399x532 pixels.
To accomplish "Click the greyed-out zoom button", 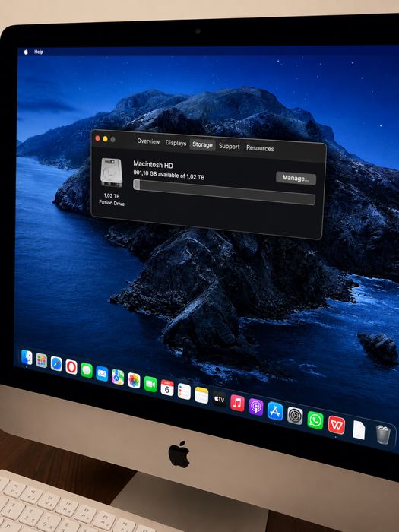I will pos(112,139).
